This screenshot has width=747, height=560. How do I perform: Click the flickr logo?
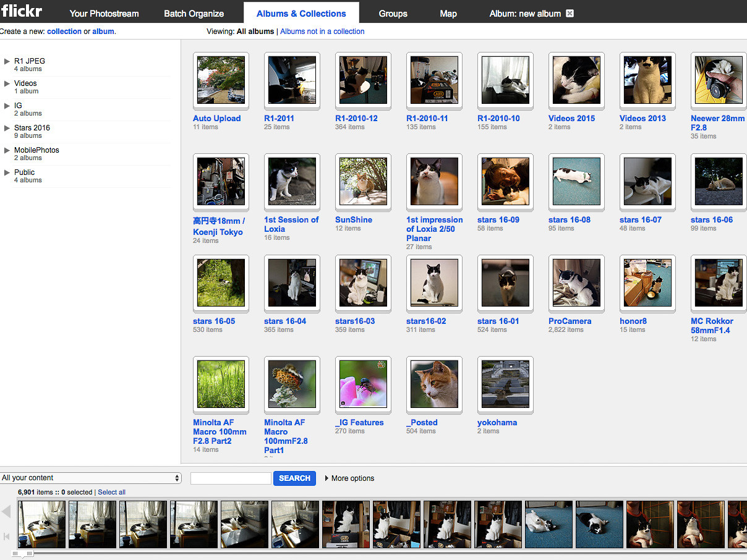click(x=21, y=11)
